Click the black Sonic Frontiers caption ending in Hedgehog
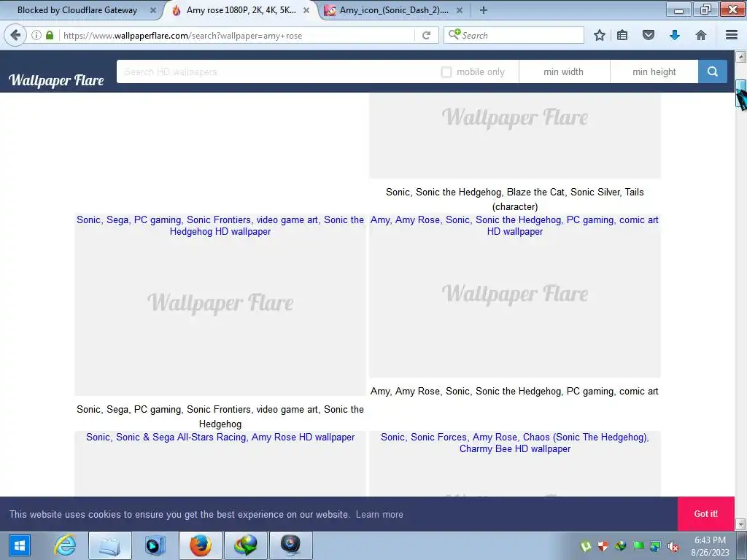 [220, 416]
